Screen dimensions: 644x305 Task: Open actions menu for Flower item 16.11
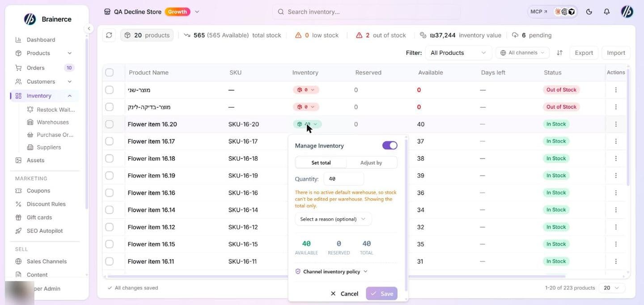tap(616, 261)
